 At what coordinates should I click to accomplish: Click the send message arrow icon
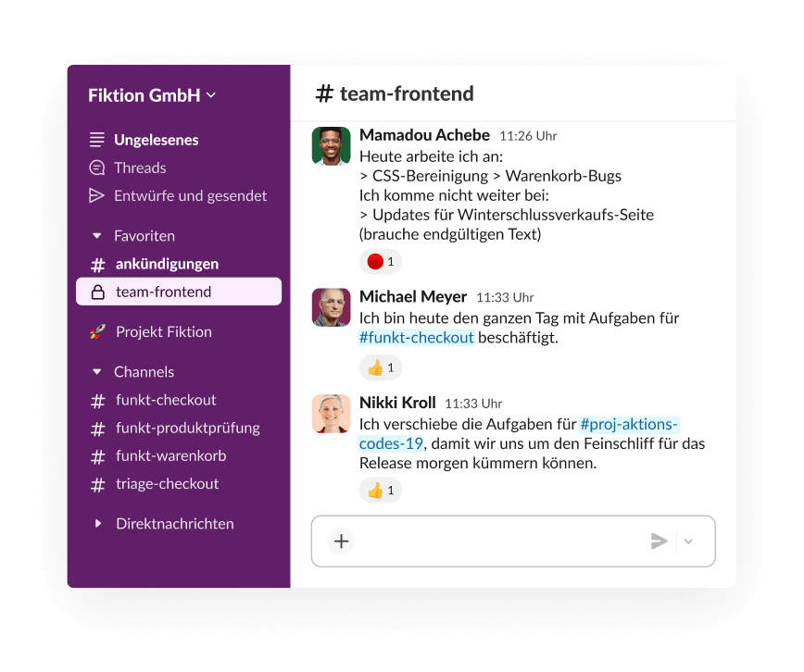659,541
